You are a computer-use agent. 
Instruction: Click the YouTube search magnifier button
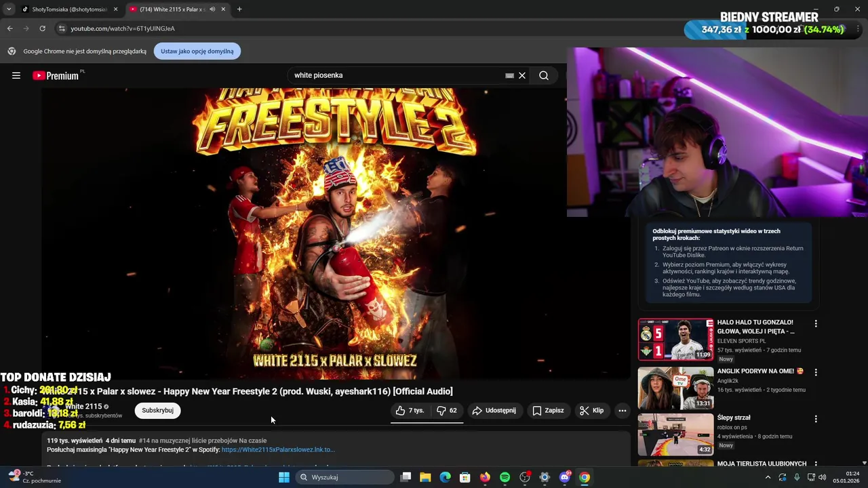544,75
